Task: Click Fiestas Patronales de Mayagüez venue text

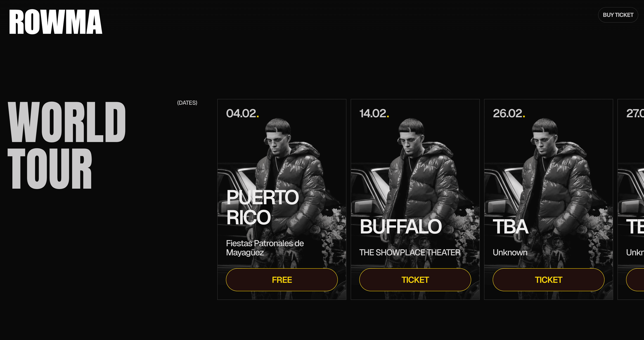Action: 265,248
